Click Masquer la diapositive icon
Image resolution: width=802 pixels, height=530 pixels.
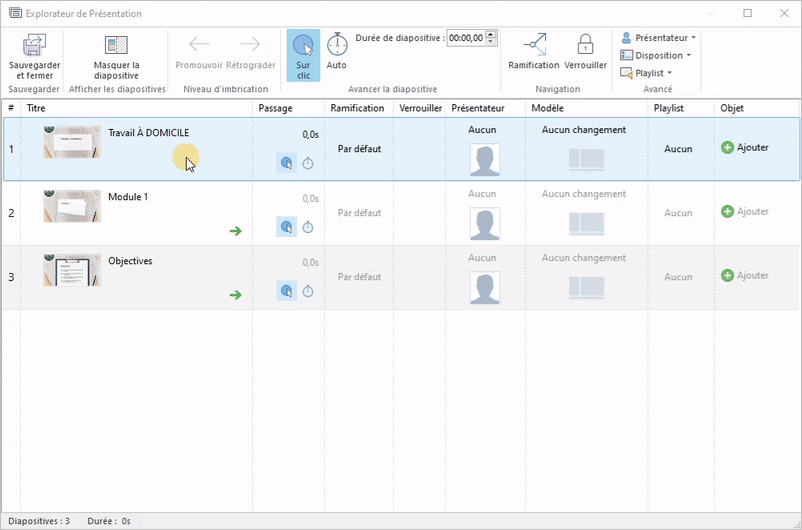[116, 46]
